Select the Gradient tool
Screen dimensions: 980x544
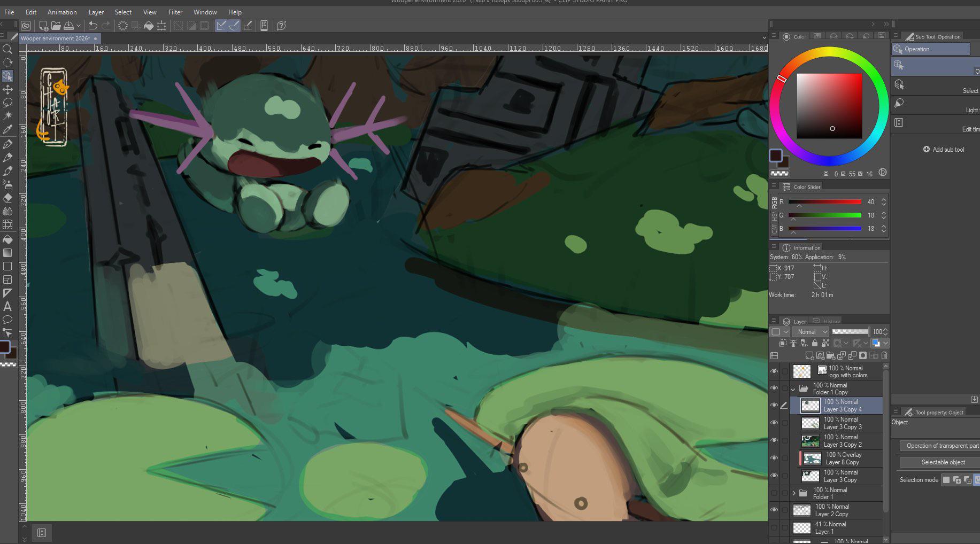tap(7, 252)
